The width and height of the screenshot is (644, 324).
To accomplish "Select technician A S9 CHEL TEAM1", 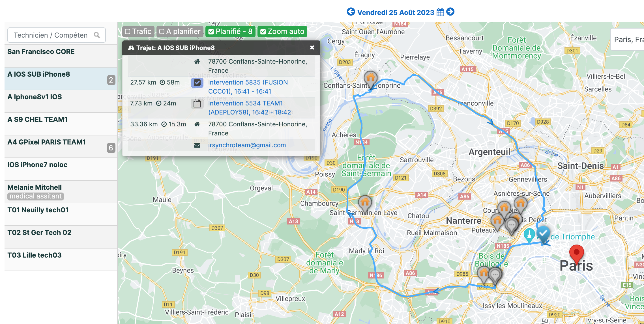I will 61,124.
